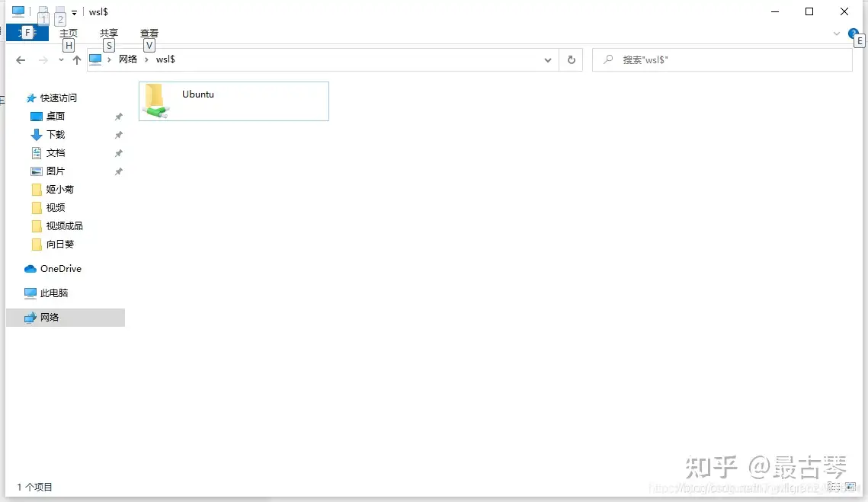
Task: Open 下载 in the navigation pane
Action: [56, 135]
